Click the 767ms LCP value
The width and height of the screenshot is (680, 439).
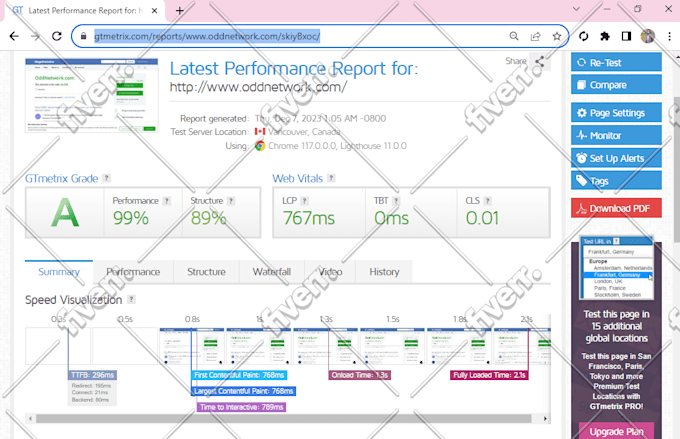[308, 218]
